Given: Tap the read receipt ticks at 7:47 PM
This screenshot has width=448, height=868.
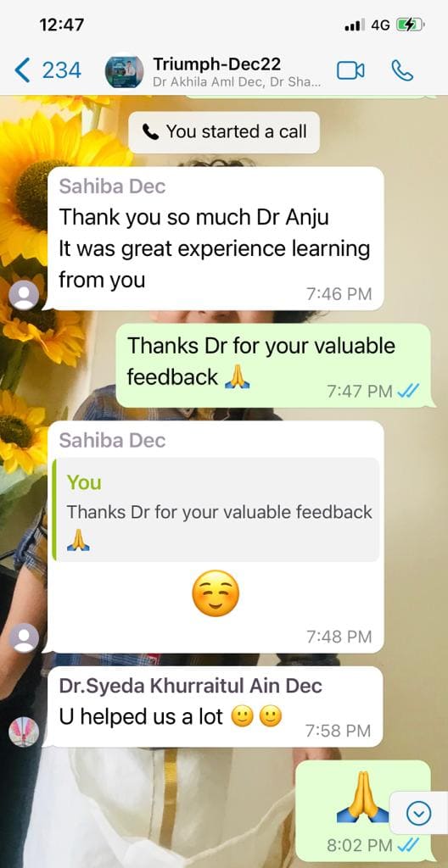Looking at the screenshot, I should (408, 392).
